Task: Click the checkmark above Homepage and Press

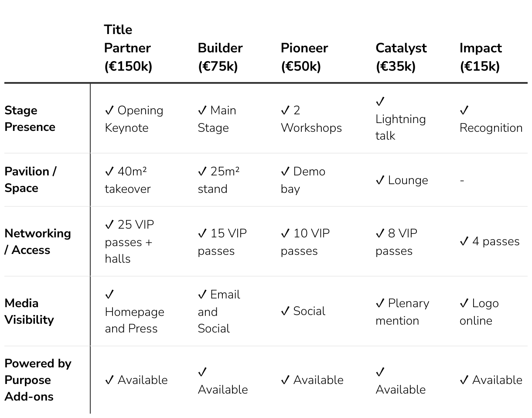Action: (109, 295)
